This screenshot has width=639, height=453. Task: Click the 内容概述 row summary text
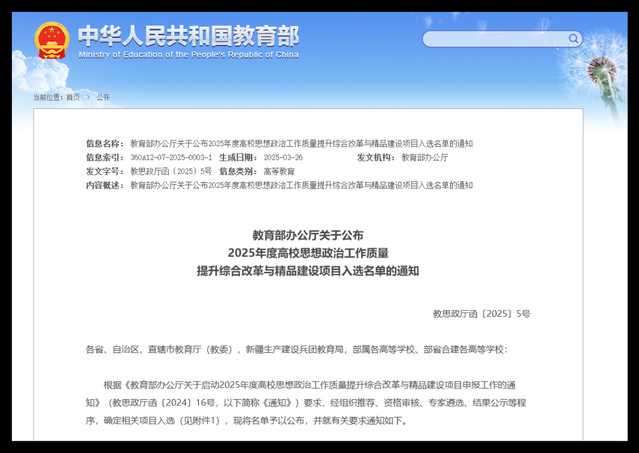pyautogui.click(x=301, y=186)
